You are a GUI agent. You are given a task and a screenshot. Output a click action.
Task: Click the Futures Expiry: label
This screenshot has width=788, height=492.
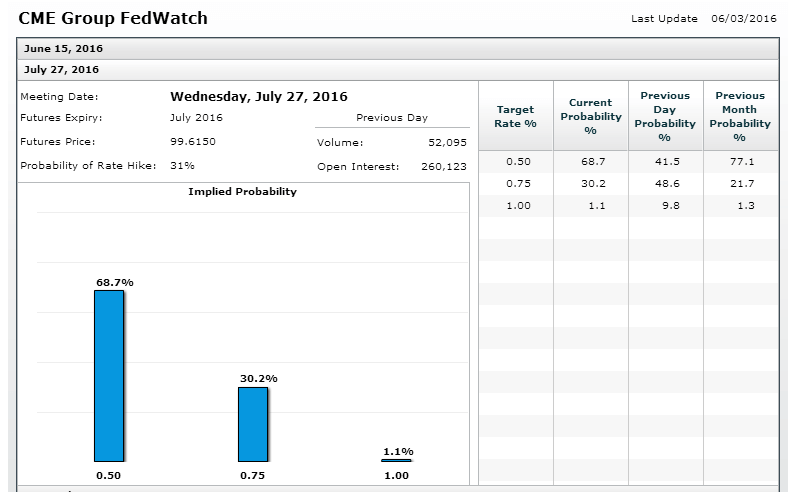(61, 118)
